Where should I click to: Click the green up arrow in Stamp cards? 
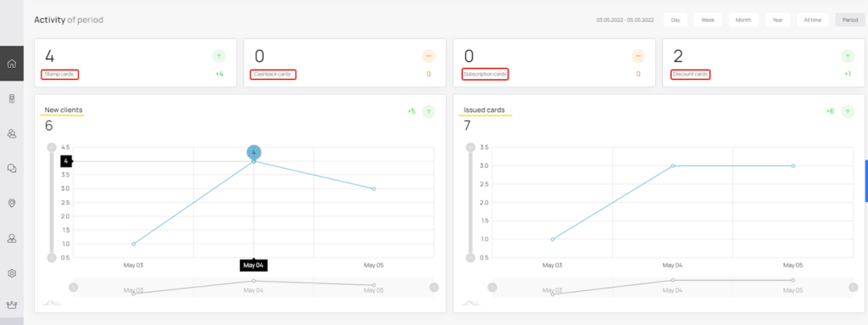click(x=219, y=56)
